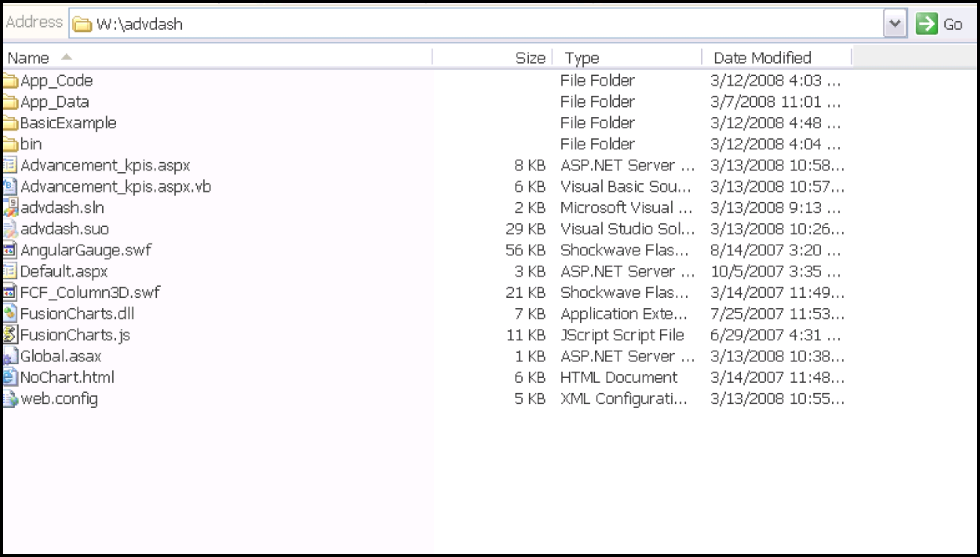Screen dimensions: 980x557
Task: Click the Advancement_kpis.aspx file icon
Action: click(x=10, y=165)
